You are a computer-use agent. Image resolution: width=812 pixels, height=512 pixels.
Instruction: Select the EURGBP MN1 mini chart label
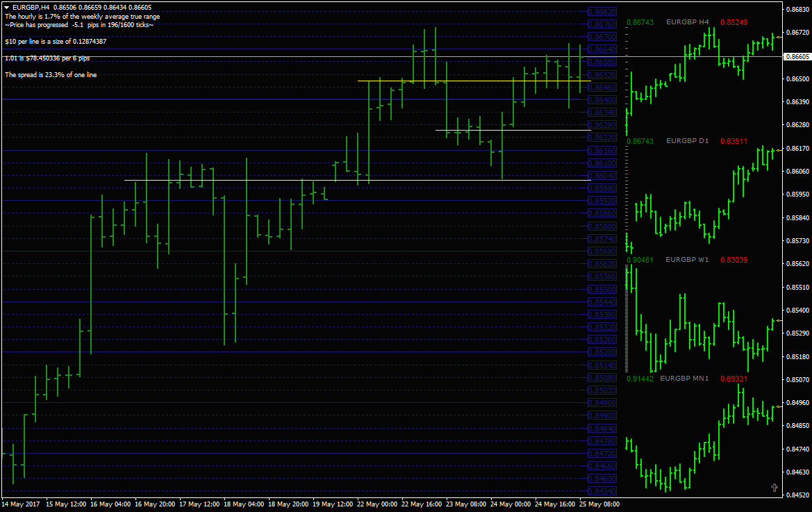point(684,379)
